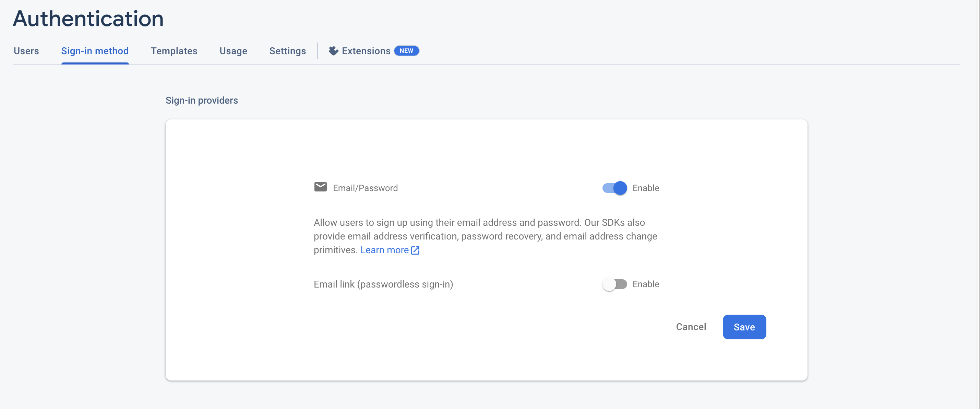Click the Enable label next to Email/Password toggle
This screenshot has height=409, width=980.
pyautogui.click(x=646, y=188)
